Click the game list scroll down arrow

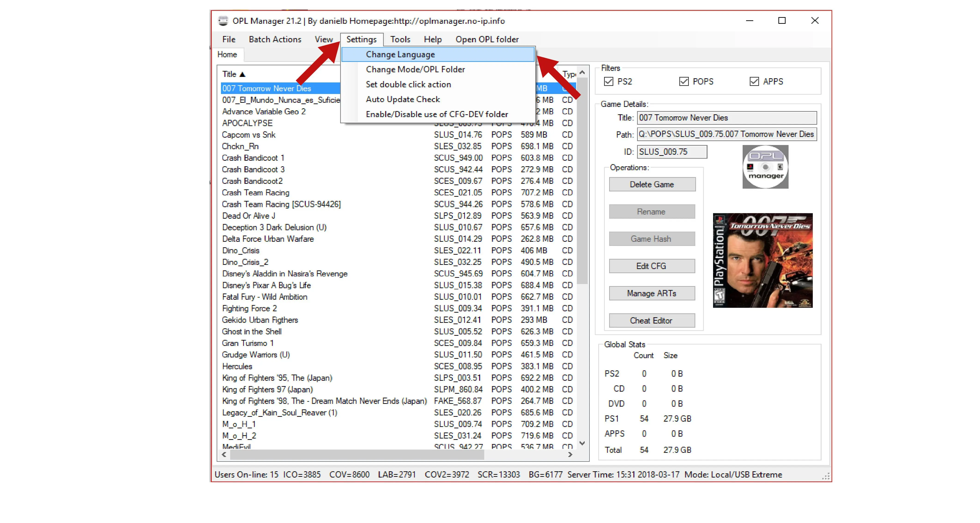click(582, 443)
